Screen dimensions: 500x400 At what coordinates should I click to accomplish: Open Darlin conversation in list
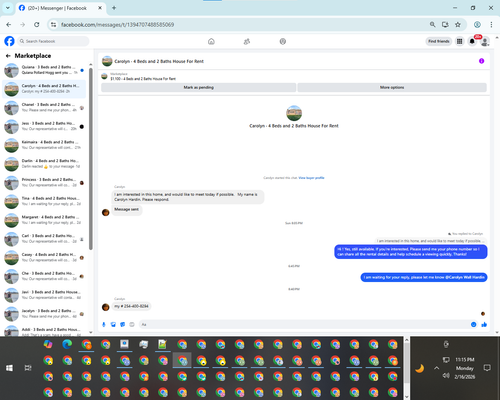coord(44,164)
